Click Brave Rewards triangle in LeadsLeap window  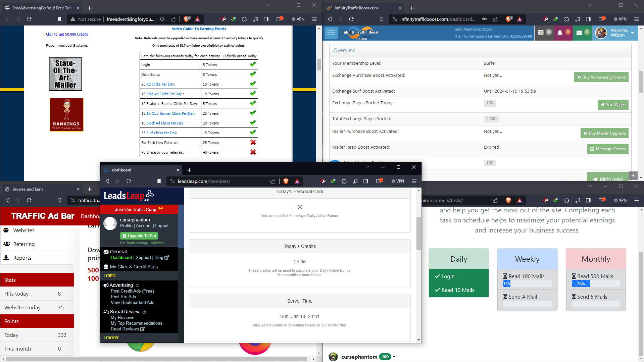pos(297,181)
